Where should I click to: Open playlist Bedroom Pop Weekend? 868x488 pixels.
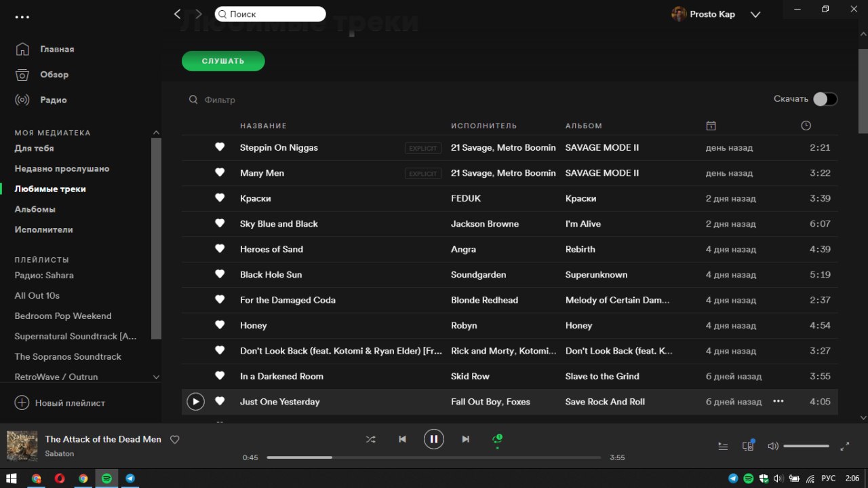[63, 316]
